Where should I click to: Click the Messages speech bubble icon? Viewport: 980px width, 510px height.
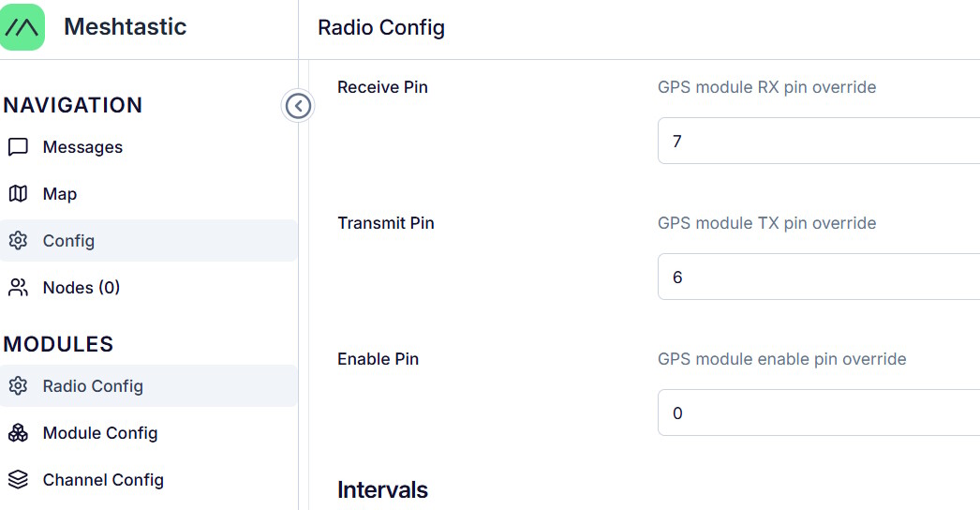pos(18,147)
